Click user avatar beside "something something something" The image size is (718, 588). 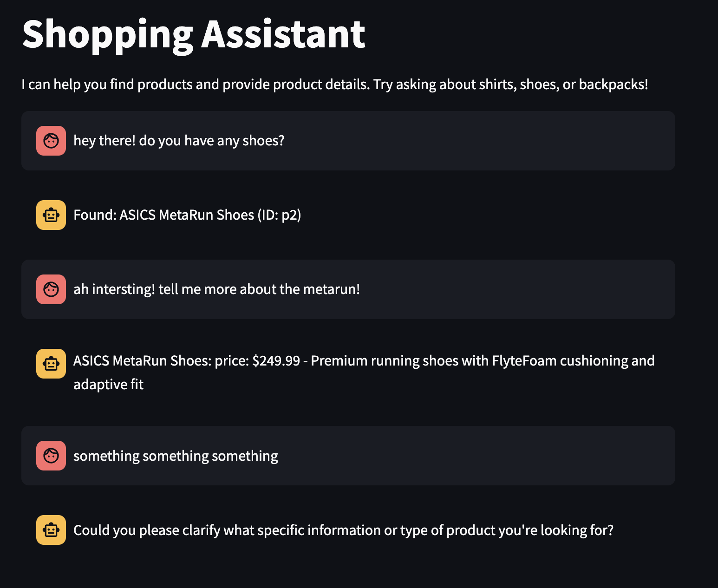(51, 456)
